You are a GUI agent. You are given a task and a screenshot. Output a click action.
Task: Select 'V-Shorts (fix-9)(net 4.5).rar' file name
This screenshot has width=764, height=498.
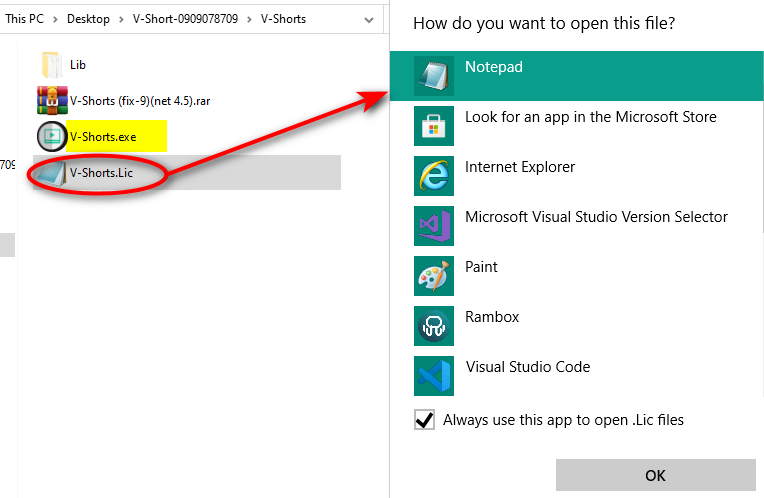tap(140, 101)
